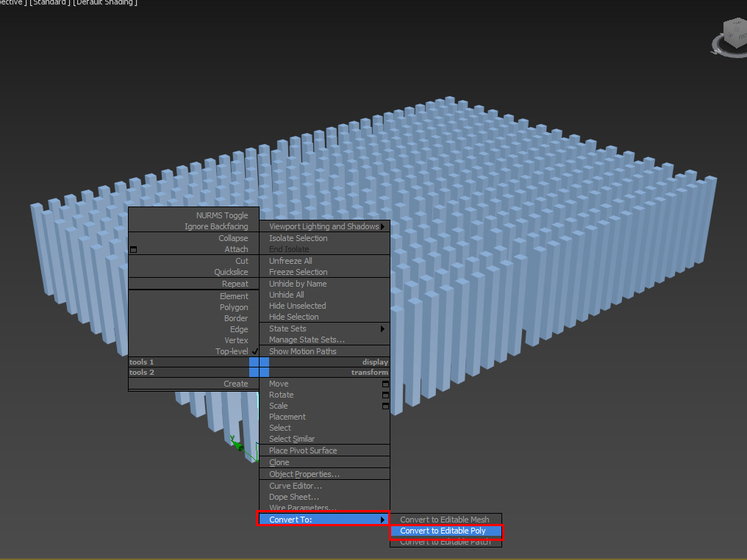Open the Rotate transform settings icon
747x560 pixels.
tap(385, 395)
